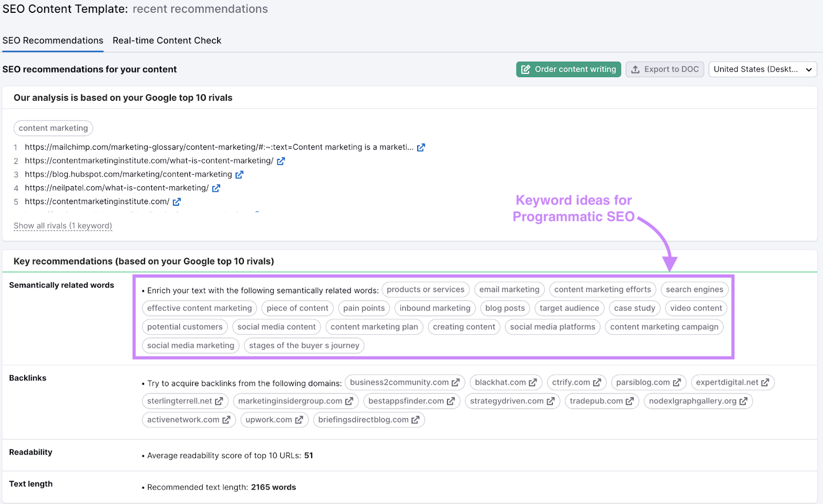Open external link icon on sterlingterrell.net chip

point(219,401)
